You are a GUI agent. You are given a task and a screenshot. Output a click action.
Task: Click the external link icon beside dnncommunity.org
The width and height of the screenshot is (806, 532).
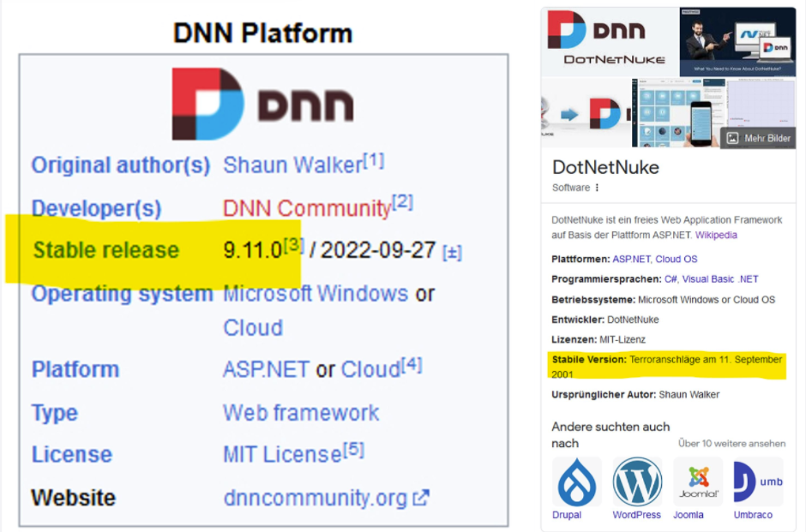[x=421, y=498]
